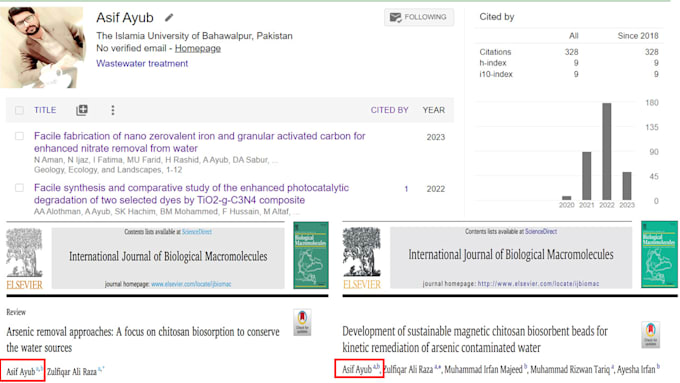Click author Zulfiqar Ali Raza on the review paper
Screen dimensions: 680x383
72,372
